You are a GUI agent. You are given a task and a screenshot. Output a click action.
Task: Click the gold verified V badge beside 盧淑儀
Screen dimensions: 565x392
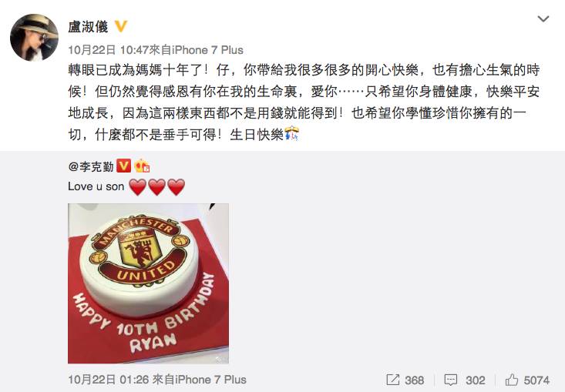coord(121,26)
